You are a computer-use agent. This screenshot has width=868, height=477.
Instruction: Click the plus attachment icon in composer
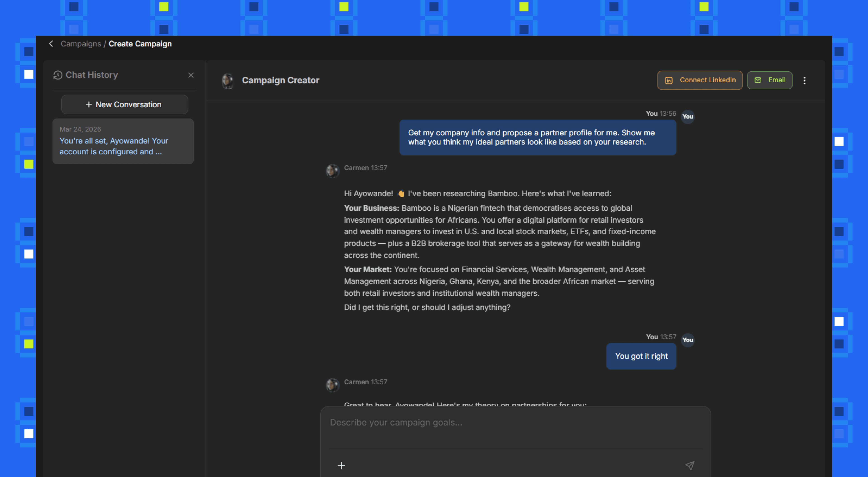coord(341,465)
